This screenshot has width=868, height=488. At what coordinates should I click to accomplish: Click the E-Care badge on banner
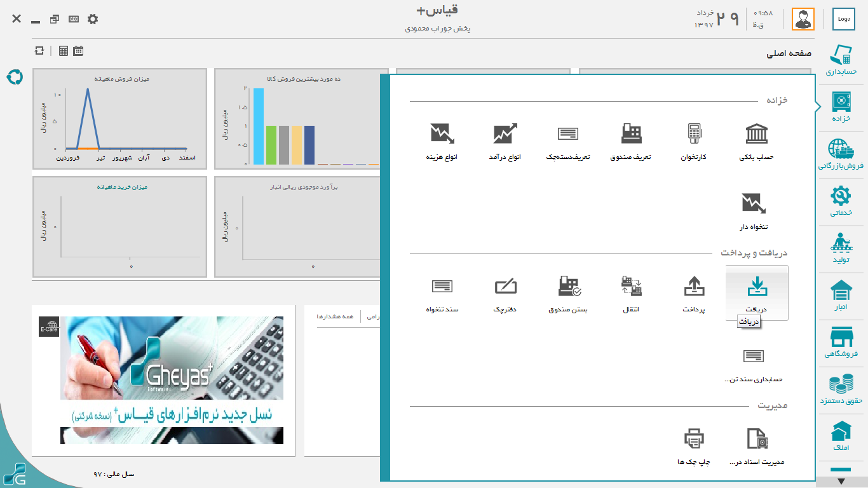pyautogui.click(x=49, y=327)
